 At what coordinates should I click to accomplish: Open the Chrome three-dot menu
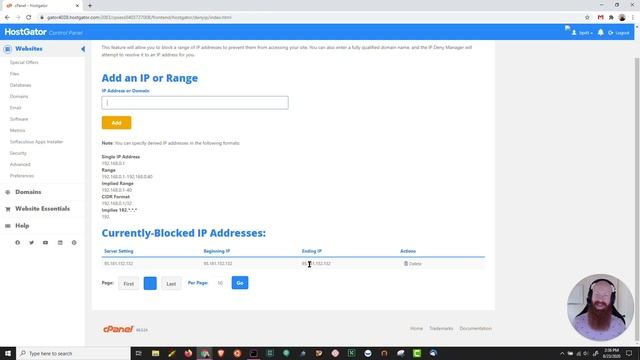(x=633, y=18)
